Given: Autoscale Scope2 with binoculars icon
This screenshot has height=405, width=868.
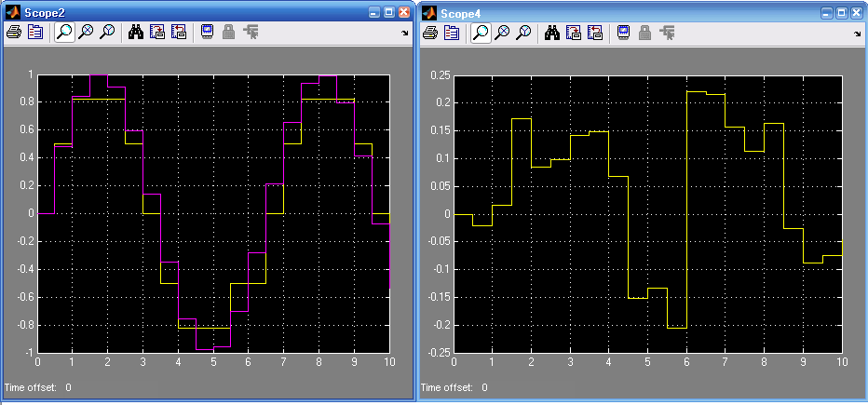Looking at the screenshot, I should [x=136, y=33].
